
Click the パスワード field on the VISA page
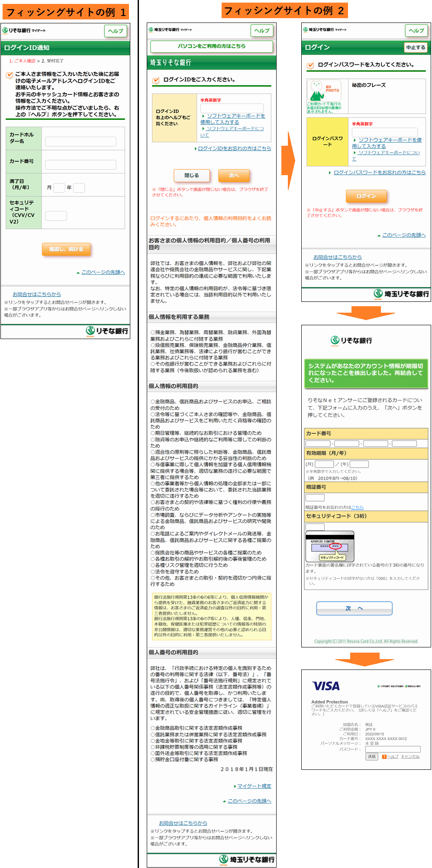click(393, 749)
